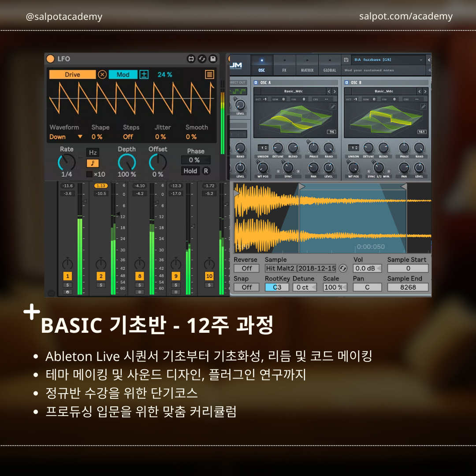The width and height of the screenshot is (476, 476).
Task: Click the LFO Rate knob
Action: pyautogui.click(x=67, y=162)
